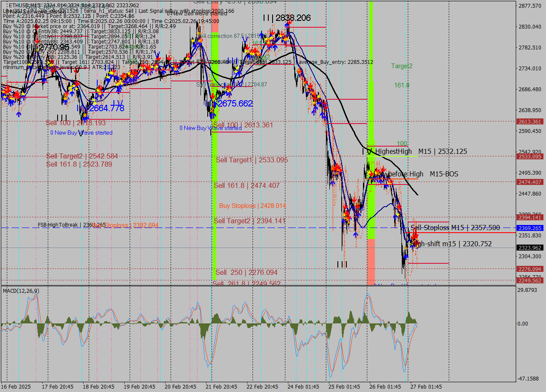Click the 2474.407 price axis tag
546x392 pixels.
click(x=529, y=182)
